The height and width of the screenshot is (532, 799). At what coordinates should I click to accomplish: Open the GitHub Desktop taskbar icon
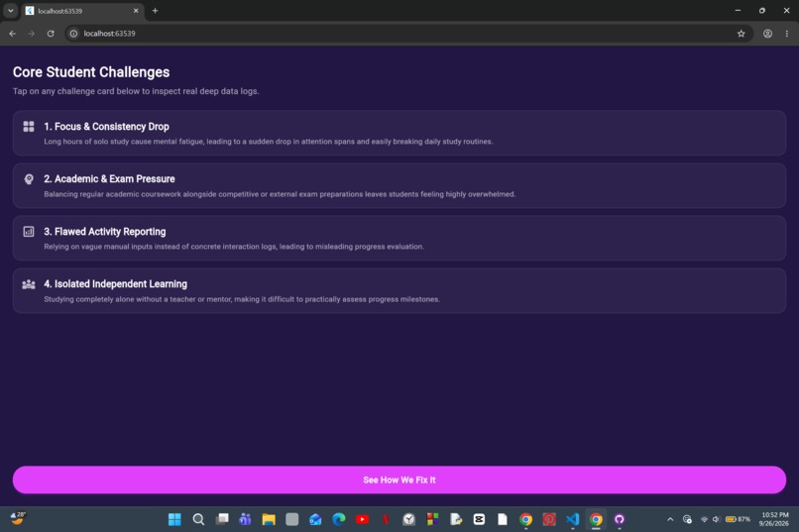620,519
